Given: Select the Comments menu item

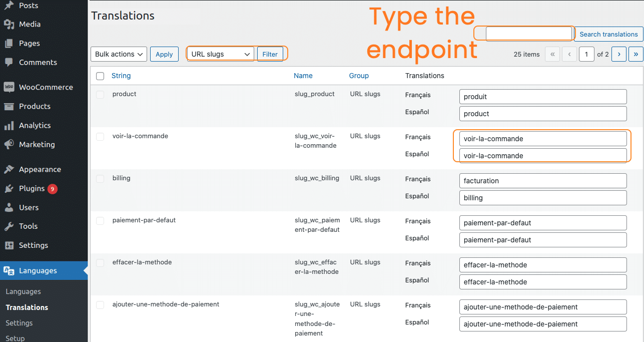Looking at the screenshot, I should pyautogui.click(x=38, y=62).
